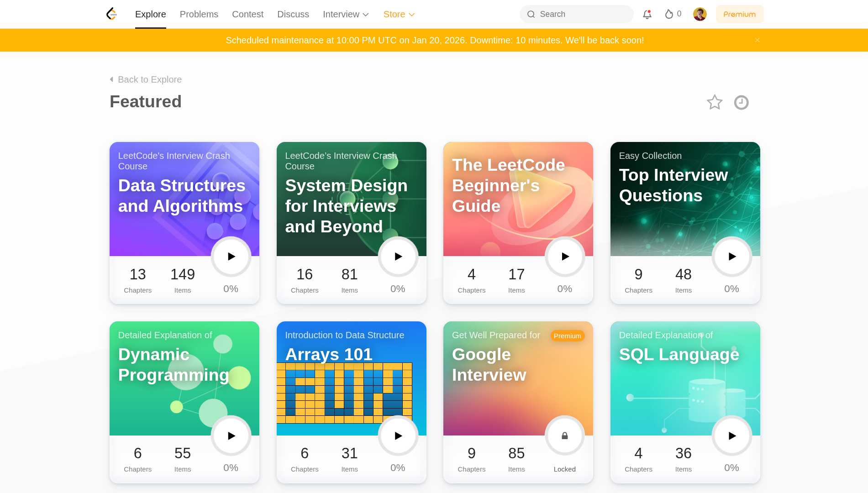Image resolution: width=868 pixels, height=493 pixels.
Task: Play the Data Structures and Algorithms course
Action: [x=231, y=257]
